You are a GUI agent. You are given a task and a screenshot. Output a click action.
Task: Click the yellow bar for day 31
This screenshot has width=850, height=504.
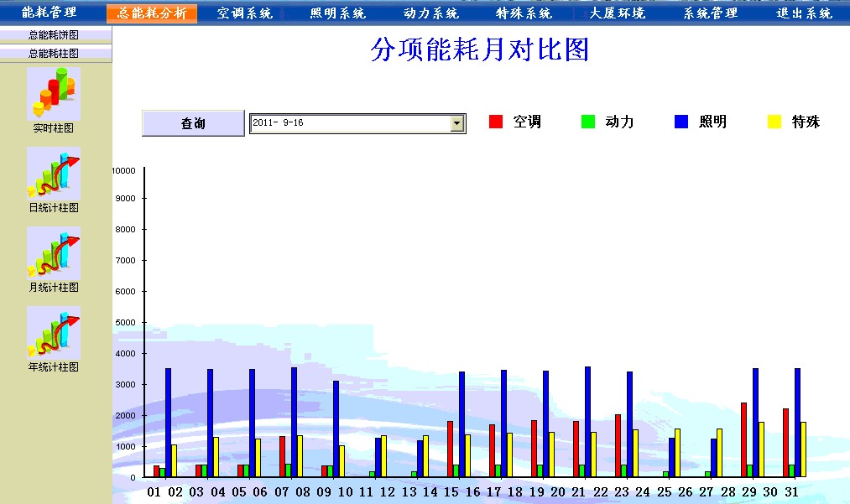click(x=803, y=449)
